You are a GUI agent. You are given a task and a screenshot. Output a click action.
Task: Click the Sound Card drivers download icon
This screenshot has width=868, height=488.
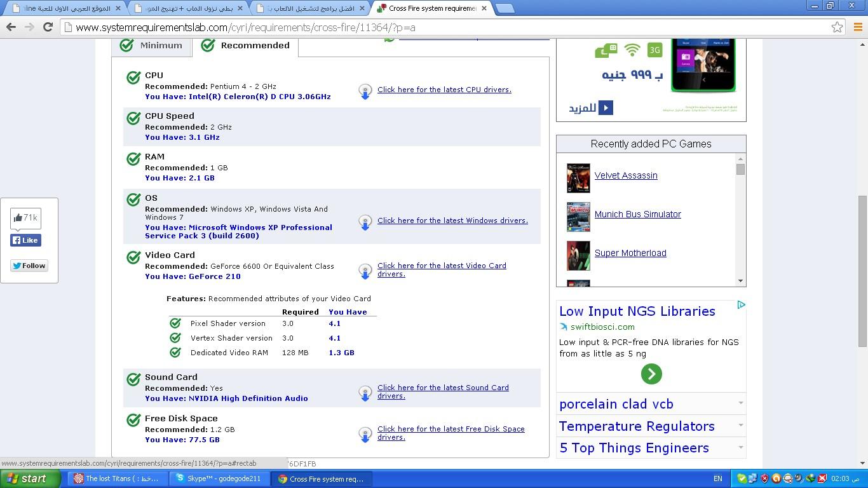click(365, 393)
